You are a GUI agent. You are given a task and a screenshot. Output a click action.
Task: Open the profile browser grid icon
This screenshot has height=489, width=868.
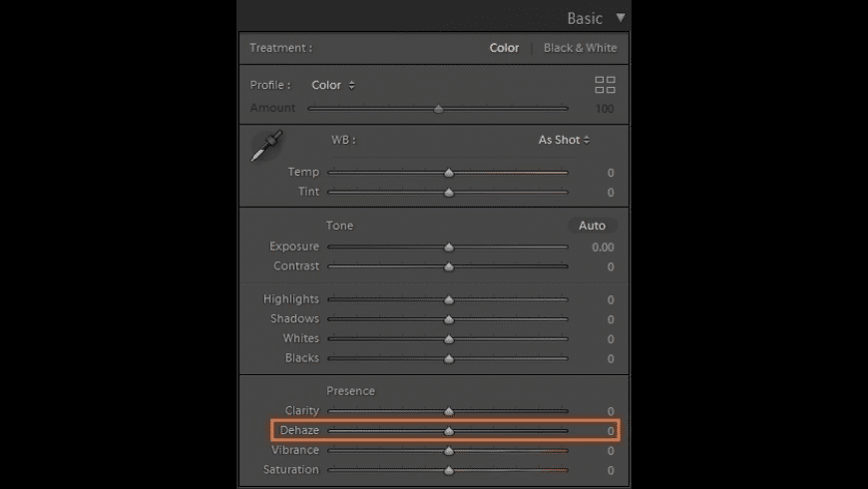click(x=605, y=85)
